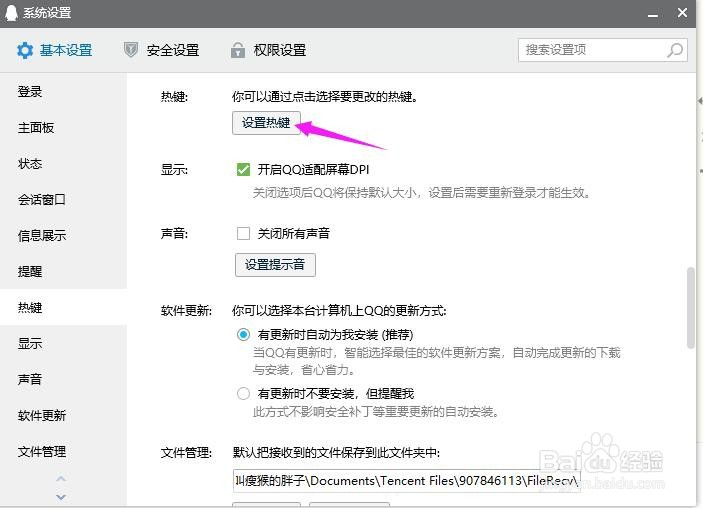703x508 pixels.
Task: Click the text 你可以通过点击选择要更改的热键。
Action: coord(325,96)
